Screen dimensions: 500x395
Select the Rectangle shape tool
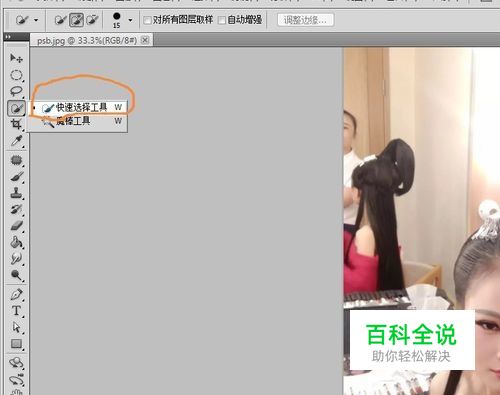pyautogui.click(x=16, y=344)
